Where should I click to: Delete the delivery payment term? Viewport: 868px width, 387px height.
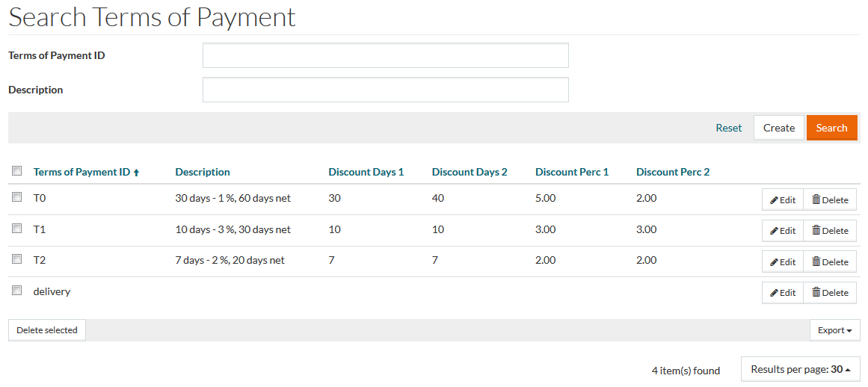tap(830, 293)
